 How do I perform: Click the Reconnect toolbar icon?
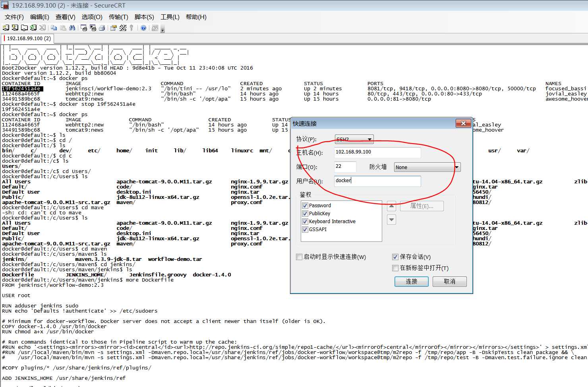pos(33,28)
